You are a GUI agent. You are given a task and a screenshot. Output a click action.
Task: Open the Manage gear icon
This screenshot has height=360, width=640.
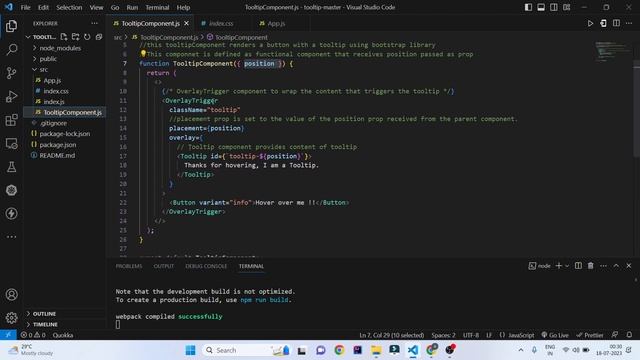click(11, 318)
